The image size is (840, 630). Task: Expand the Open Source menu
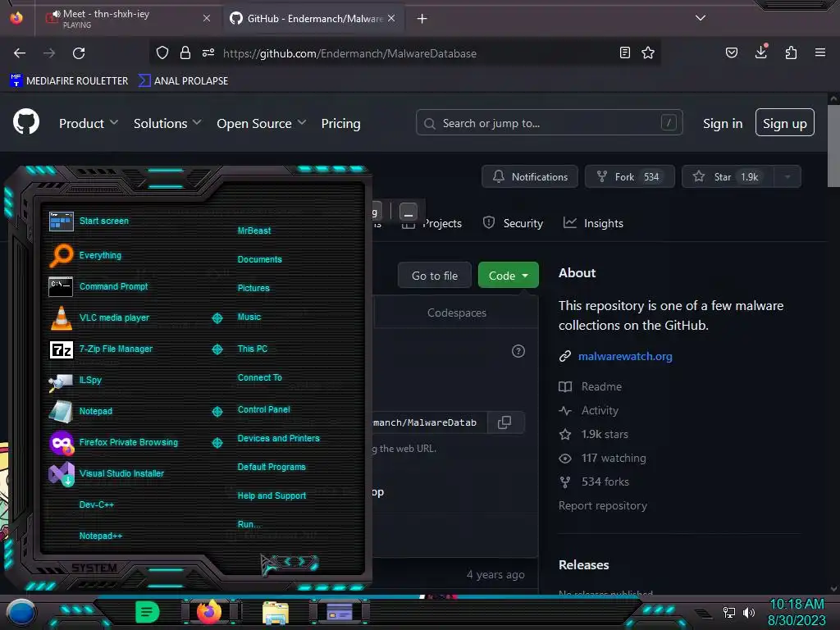(262, 123)
